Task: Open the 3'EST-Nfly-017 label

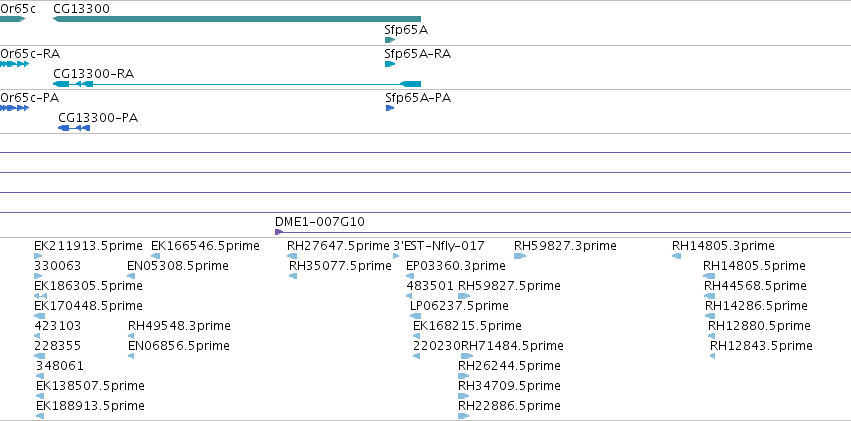Action: coord(439,246)
